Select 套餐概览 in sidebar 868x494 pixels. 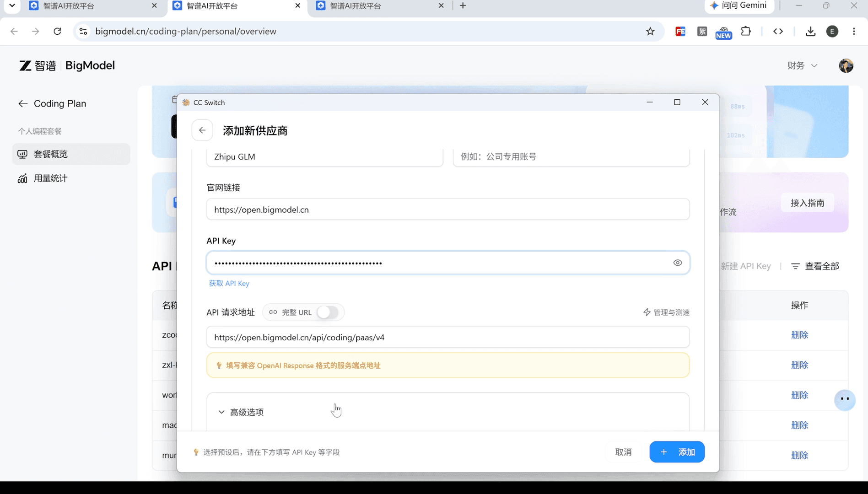coord(71,154)
